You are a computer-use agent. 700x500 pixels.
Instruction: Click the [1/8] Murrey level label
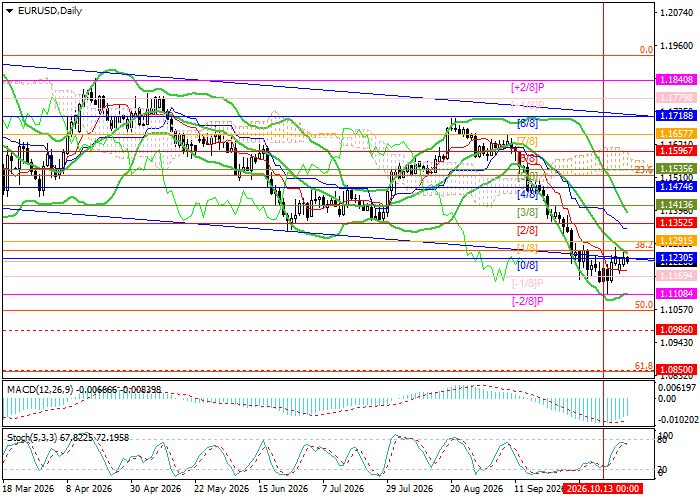(x=527, y=248)
